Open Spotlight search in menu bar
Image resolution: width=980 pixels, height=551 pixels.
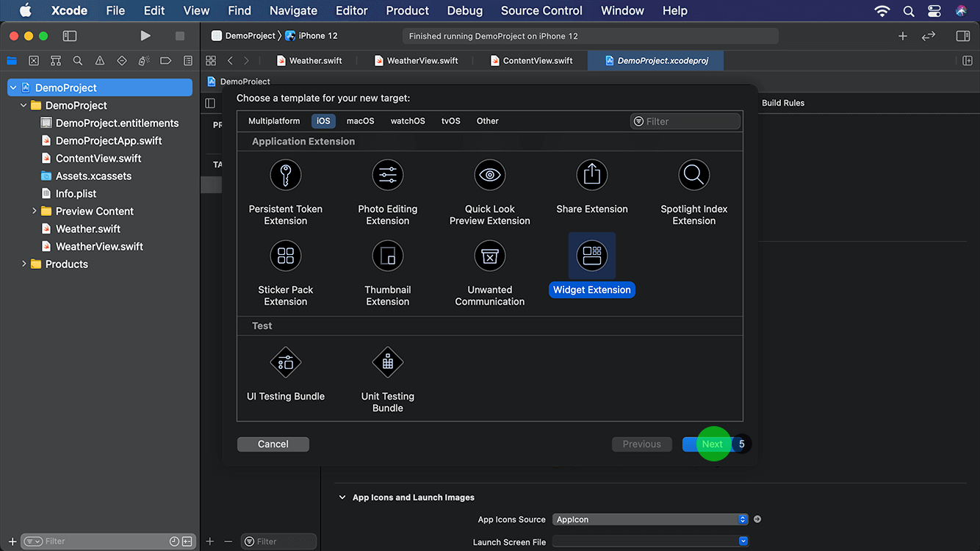tap(909, 10)
